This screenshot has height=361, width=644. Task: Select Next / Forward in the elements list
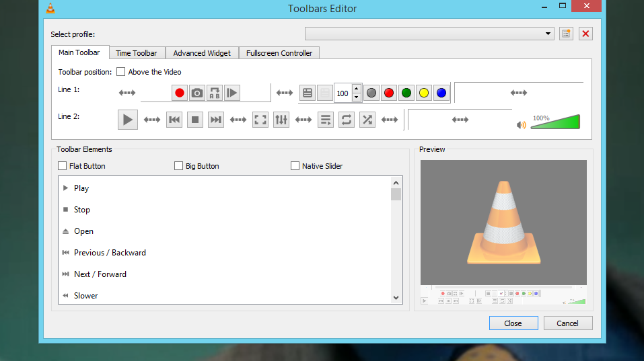[x=225, y=274]
